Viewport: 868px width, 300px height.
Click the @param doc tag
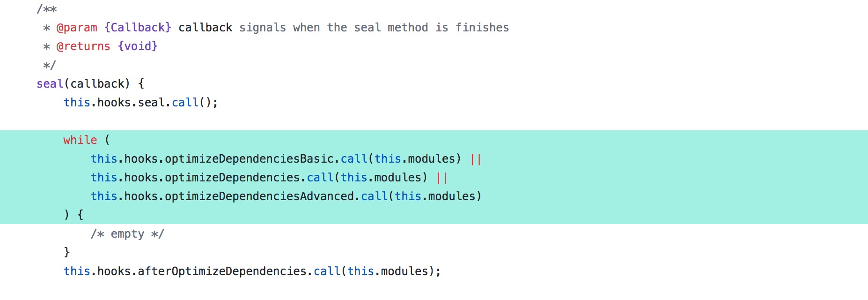click(x=77, y=28)
